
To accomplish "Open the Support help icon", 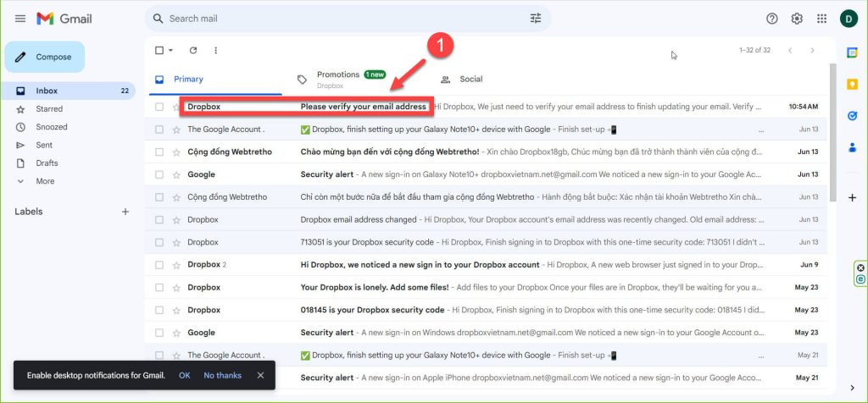I will click(x=771, y=19).
